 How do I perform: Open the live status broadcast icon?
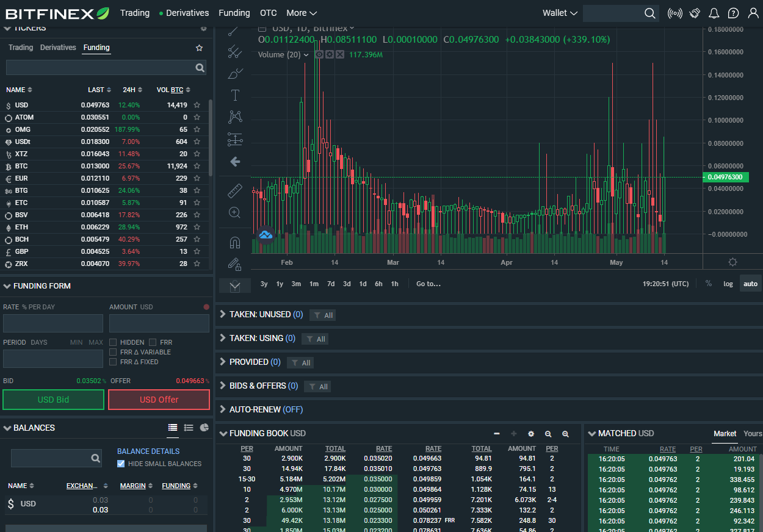pos(674,13)
